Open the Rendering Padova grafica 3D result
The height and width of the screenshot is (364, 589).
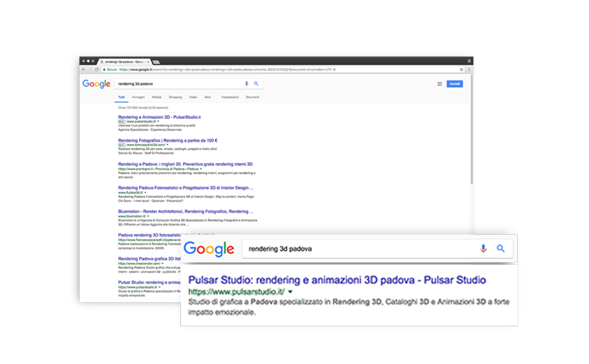coord(149,258)
